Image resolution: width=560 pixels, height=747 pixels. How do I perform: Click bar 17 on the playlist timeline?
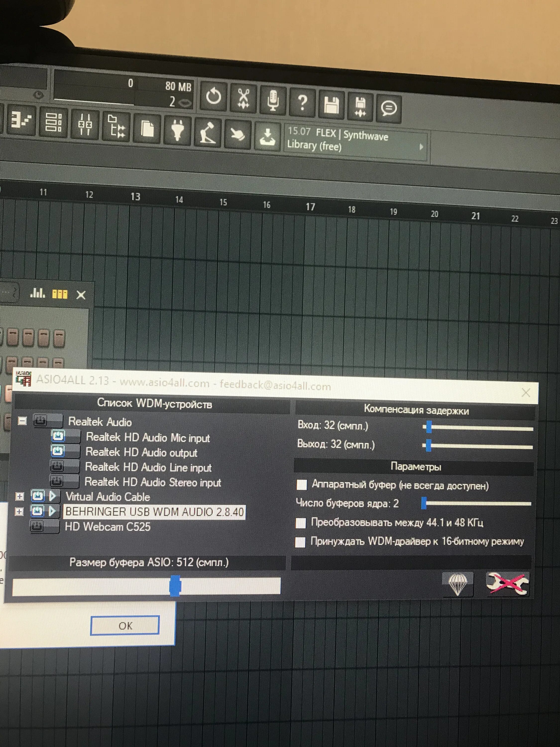(x=310, y=207)
